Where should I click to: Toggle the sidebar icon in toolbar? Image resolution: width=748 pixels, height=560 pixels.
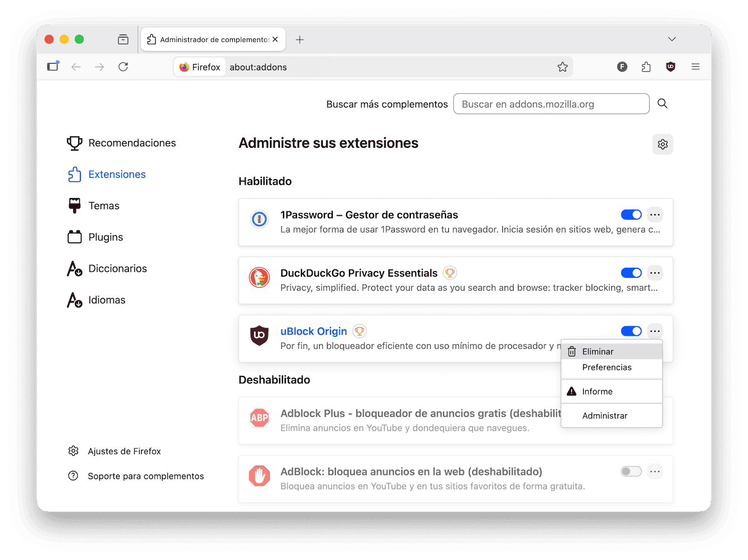(x=53, y=66)
